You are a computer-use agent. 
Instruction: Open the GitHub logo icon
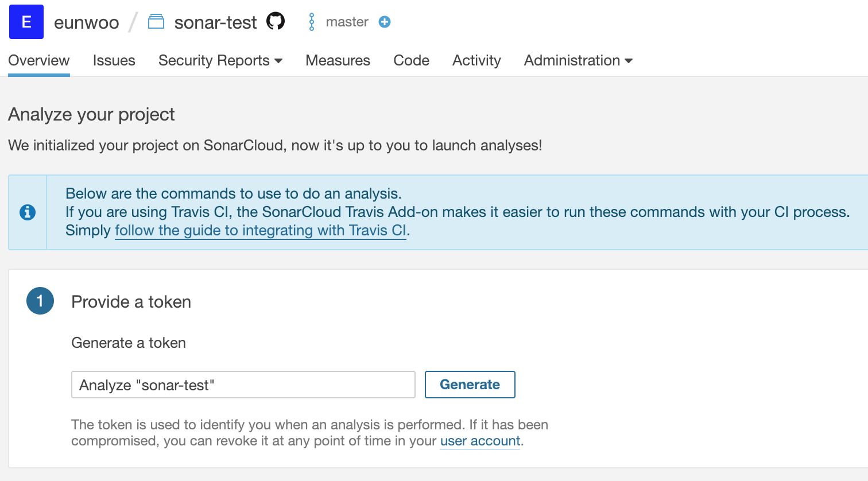point(276,22)
